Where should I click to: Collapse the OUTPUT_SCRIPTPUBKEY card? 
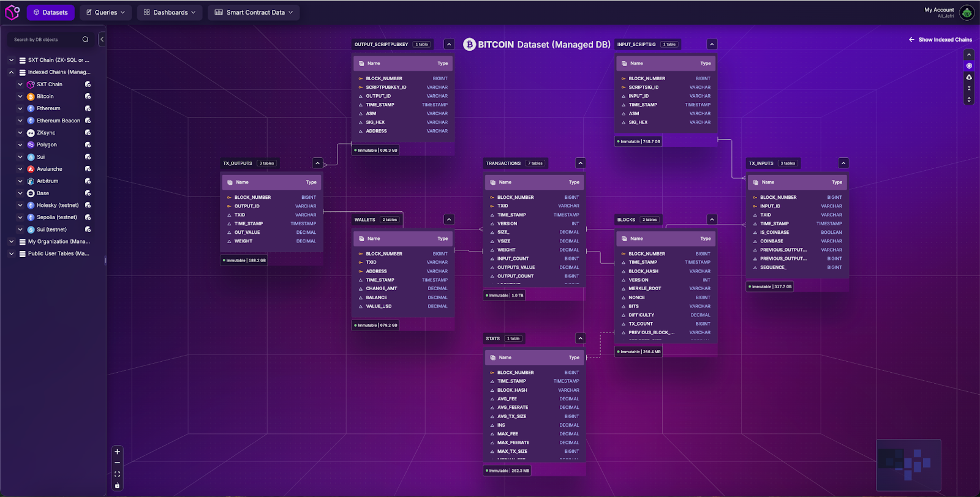coord(449,44)
